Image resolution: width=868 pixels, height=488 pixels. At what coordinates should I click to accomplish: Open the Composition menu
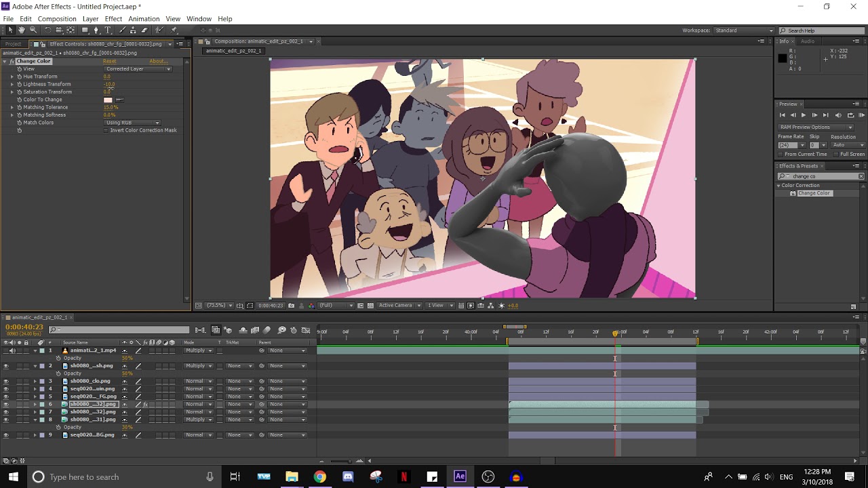(57, 18)
